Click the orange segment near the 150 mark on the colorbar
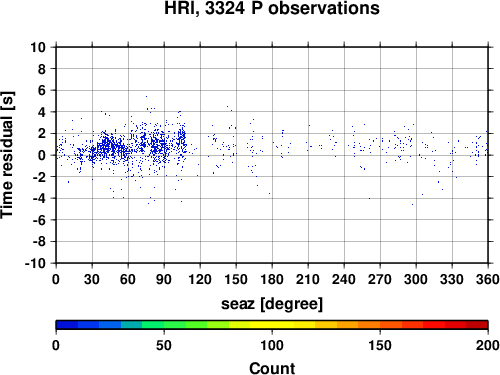The width and height of the screenshot is (500, 375). [380, 325]
